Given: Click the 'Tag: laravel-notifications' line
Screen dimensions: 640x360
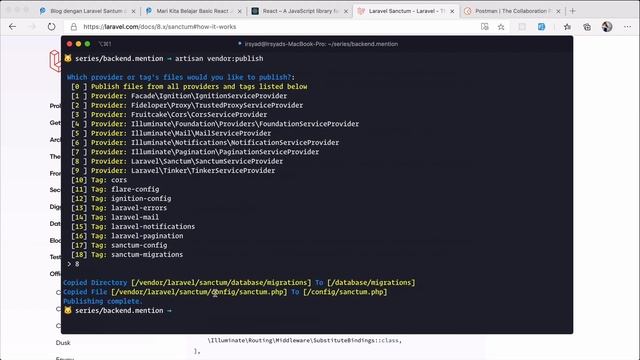Looking at the screenshot, I should [133, 227].
